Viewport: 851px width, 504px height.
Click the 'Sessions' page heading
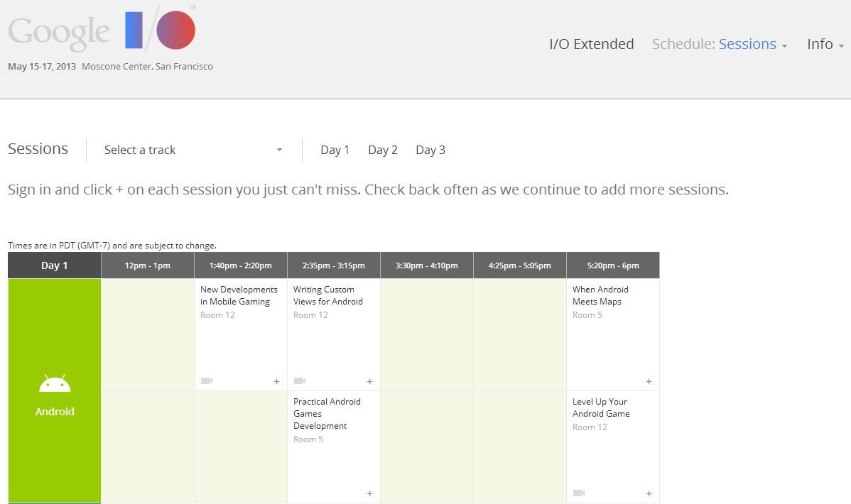[x=38, y=148]
